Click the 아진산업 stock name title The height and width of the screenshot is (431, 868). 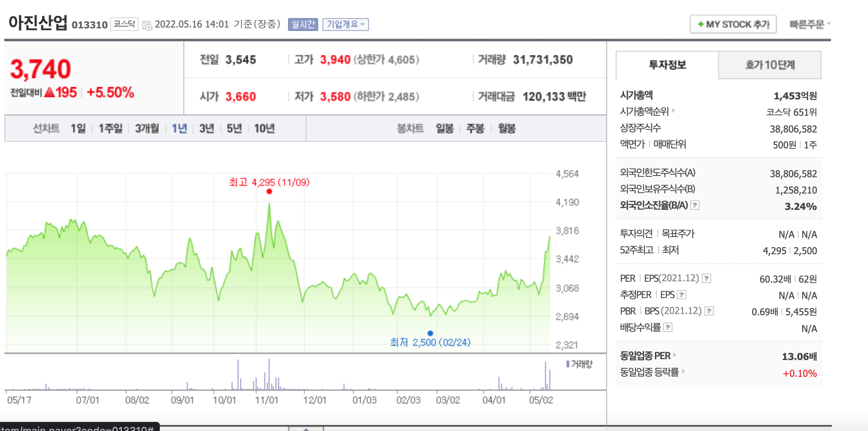[38, 23]
